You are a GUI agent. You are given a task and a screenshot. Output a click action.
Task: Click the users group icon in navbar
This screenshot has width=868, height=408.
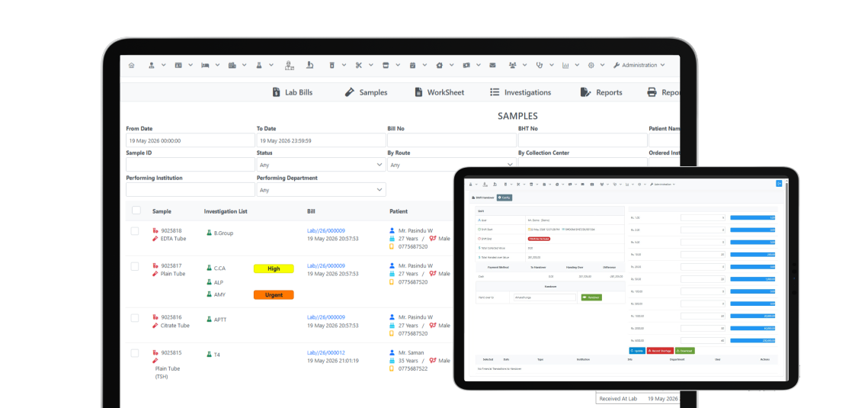coord(512,66)
